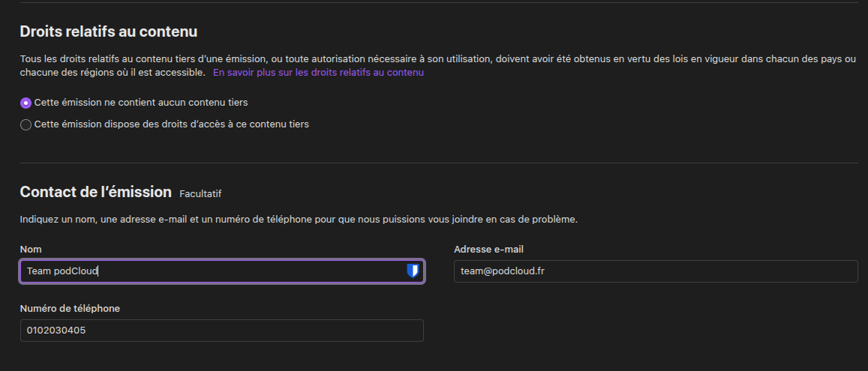Click the text 'chacune des régions où il est accessible'

point(113,73)
